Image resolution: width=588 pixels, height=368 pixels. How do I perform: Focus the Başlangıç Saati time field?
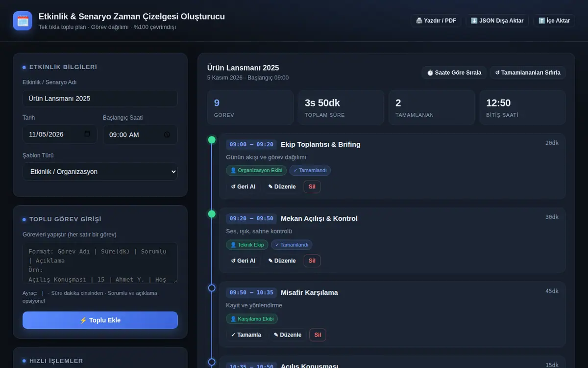click(x=140, y=134)
